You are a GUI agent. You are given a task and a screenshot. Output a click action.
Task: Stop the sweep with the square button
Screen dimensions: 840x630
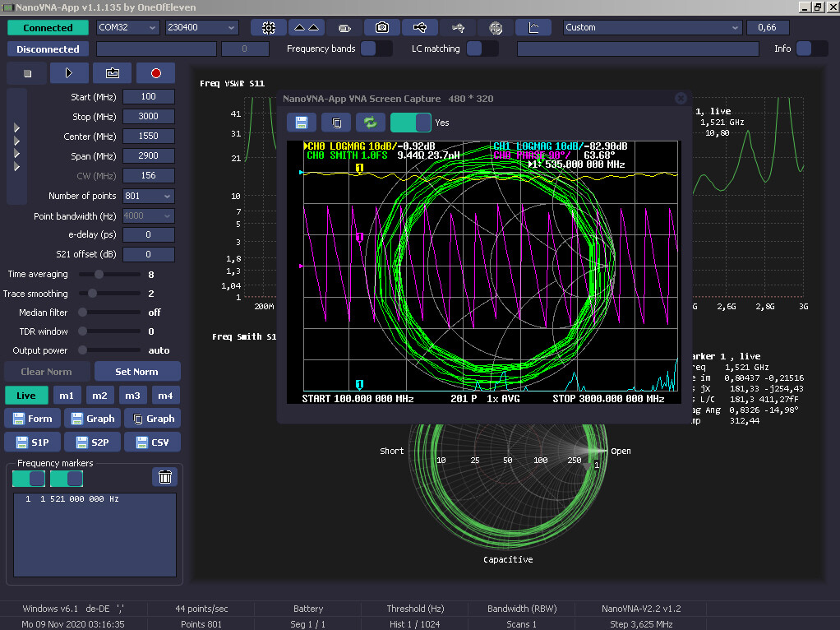tap(27, 73)
